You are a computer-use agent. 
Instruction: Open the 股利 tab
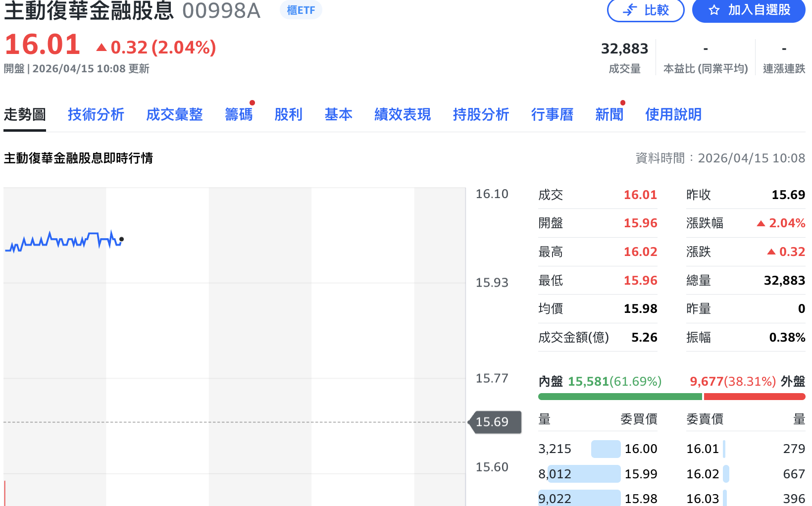(289, 114)
